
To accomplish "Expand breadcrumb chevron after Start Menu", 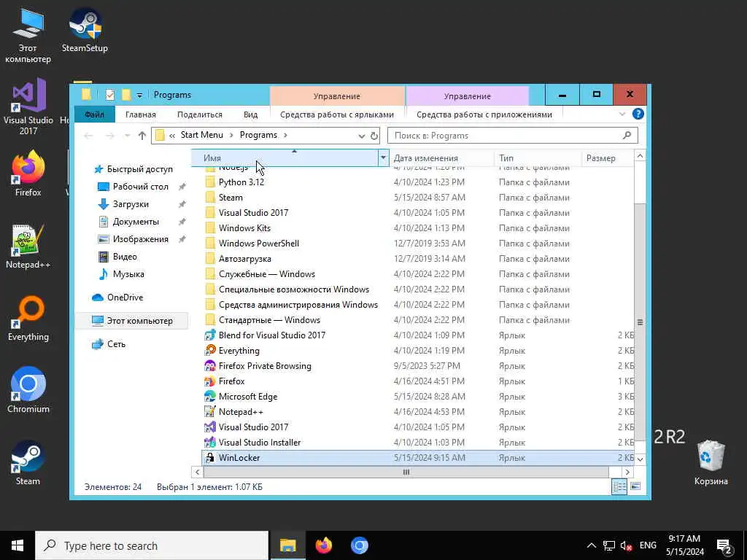I will [x=231, y=135].
